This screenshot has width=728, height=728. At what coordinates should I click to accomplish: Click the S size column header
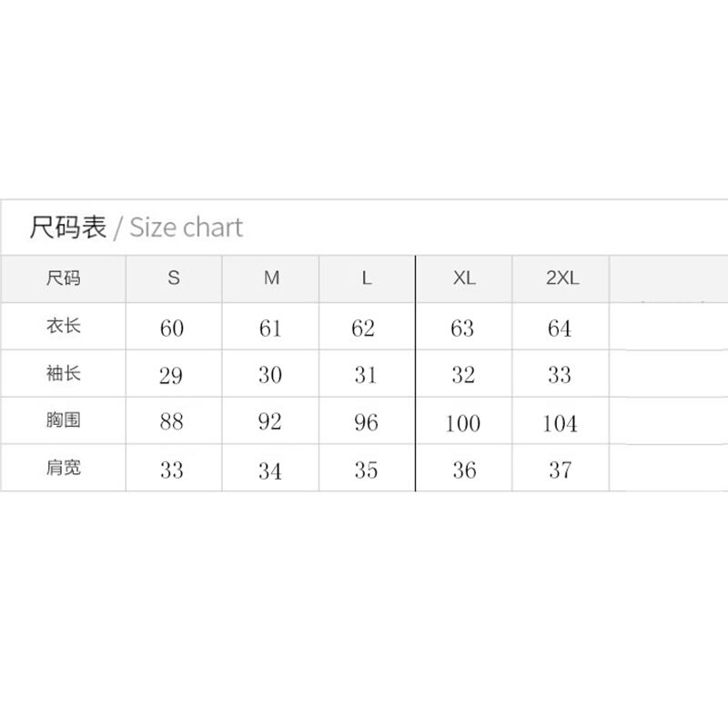click(173, 278)
